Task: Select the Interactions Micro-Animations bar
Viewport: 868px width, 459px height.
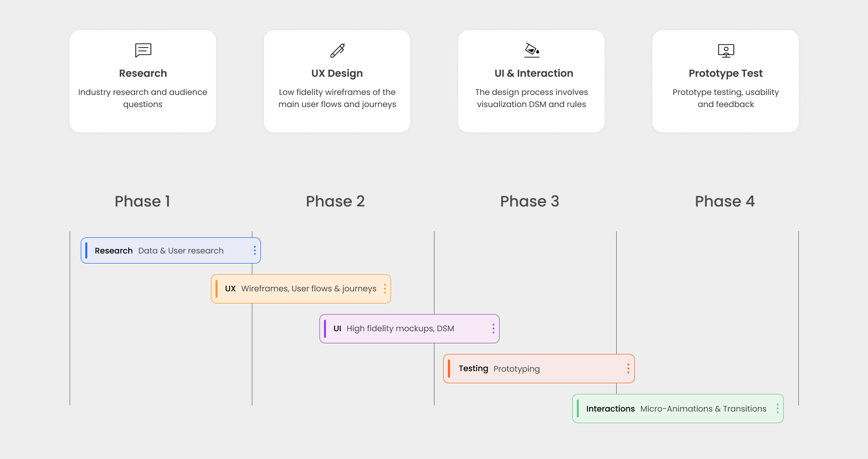Action: tap(678, 409)
